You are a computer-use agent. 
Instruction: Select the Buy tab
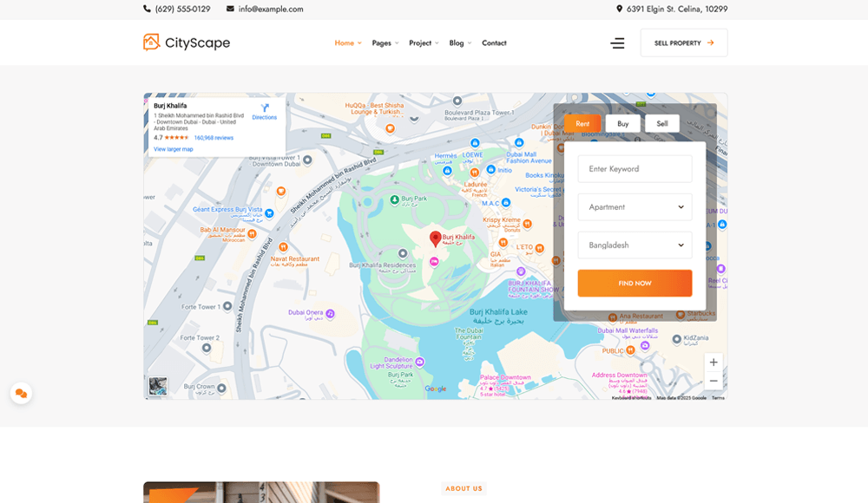pos(622,124)
